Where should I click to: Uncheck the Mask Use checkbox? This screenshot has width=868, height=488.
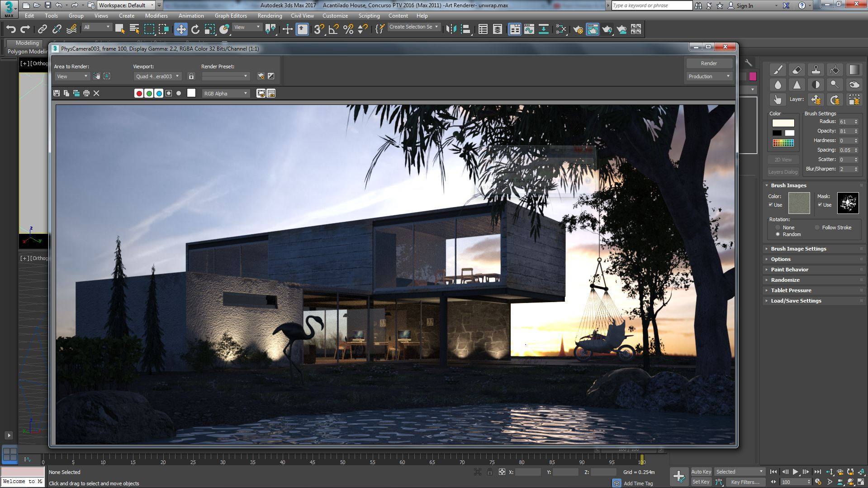820,205
